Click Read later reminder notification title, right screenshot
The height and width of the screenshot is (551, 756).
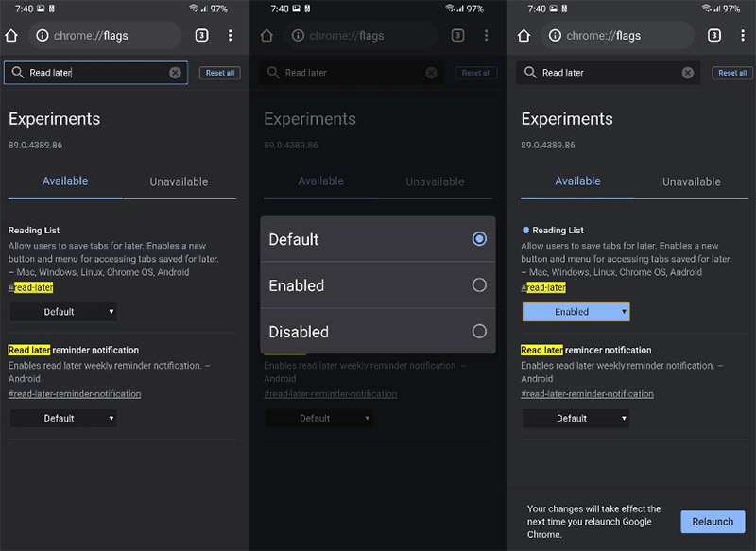coord(586,350)
